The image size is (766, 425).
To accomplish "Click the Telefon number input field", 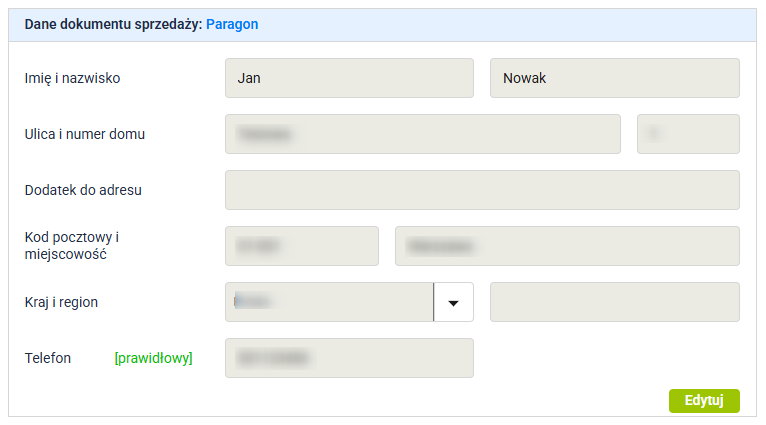I will tap(349, 358).
